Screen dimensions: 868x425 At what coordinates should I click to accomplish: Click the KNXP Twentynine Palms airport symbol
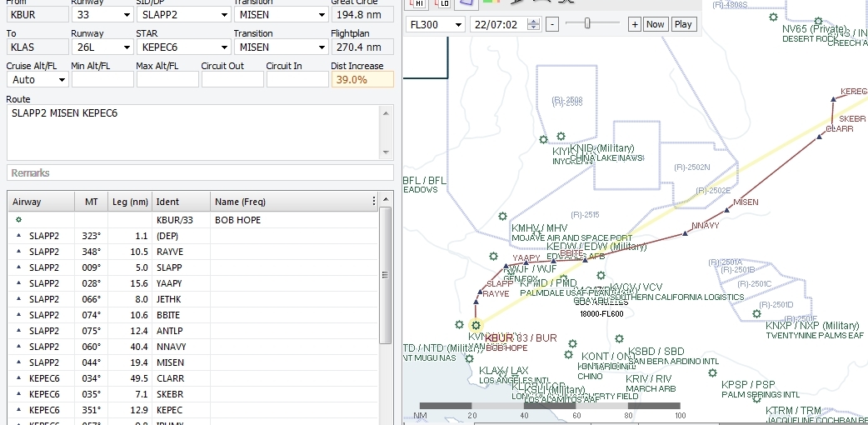756,313
